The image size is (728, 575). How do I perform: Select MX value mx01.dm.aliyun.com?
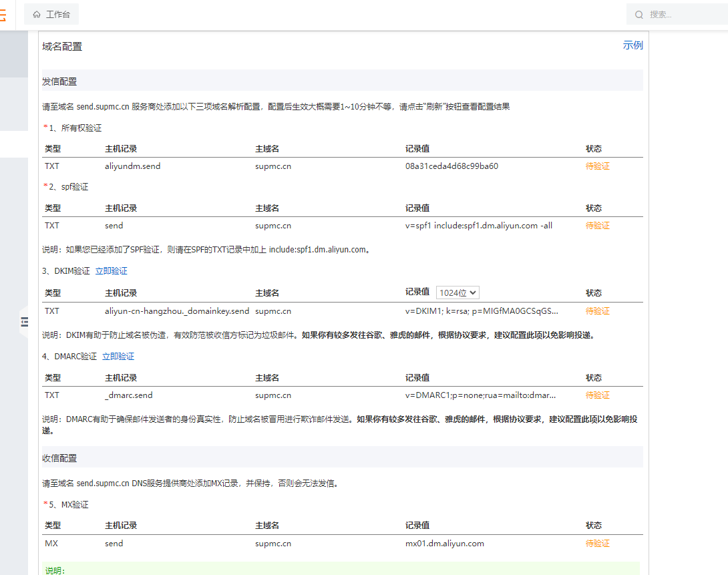pyautogui.click(x=445, y=544)
